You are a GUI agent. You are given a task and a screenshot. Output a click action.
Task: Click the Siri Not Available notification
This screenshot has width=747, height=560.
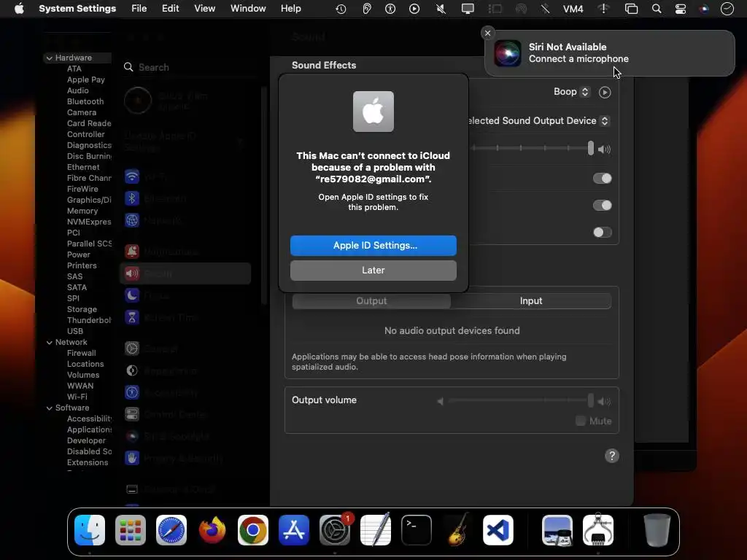[609, 52]
